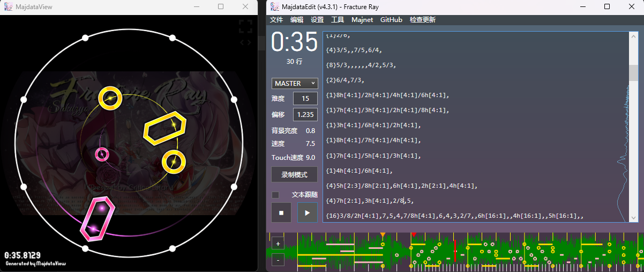Viewport: 644px width, 272px height.
Task: Click the angle-brackets icon in MajdataView
Action: [245, 42]
